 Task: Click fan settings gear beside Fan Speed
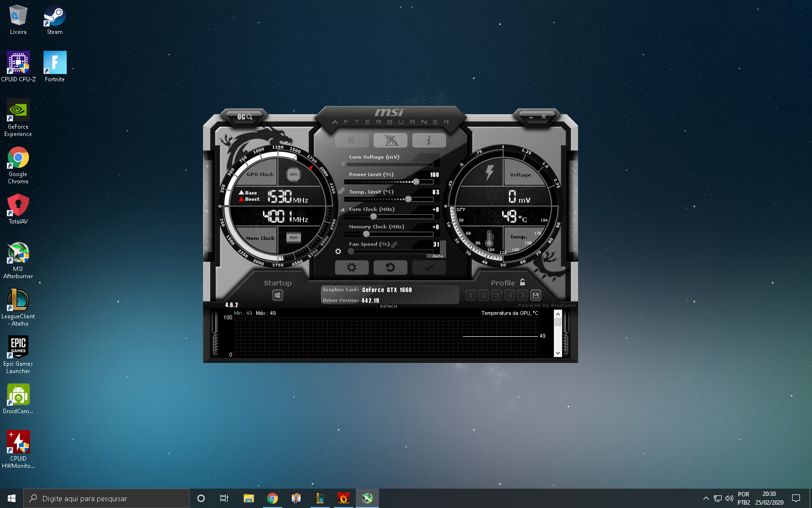click(338, 252)
